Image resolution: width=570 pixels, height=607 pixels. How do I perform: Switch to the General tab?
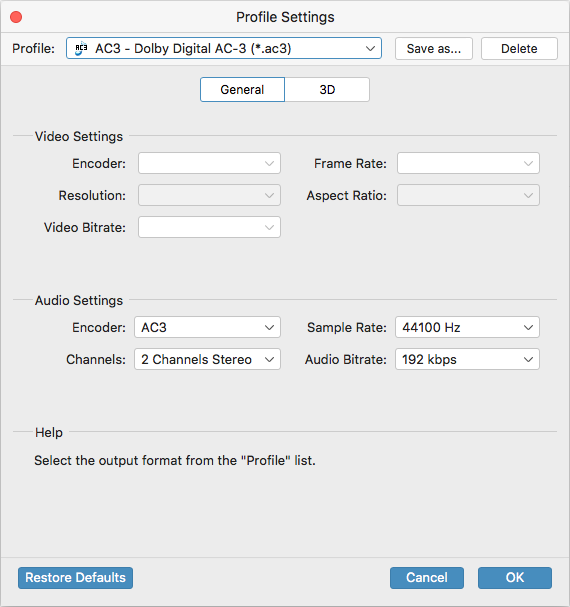242,89
